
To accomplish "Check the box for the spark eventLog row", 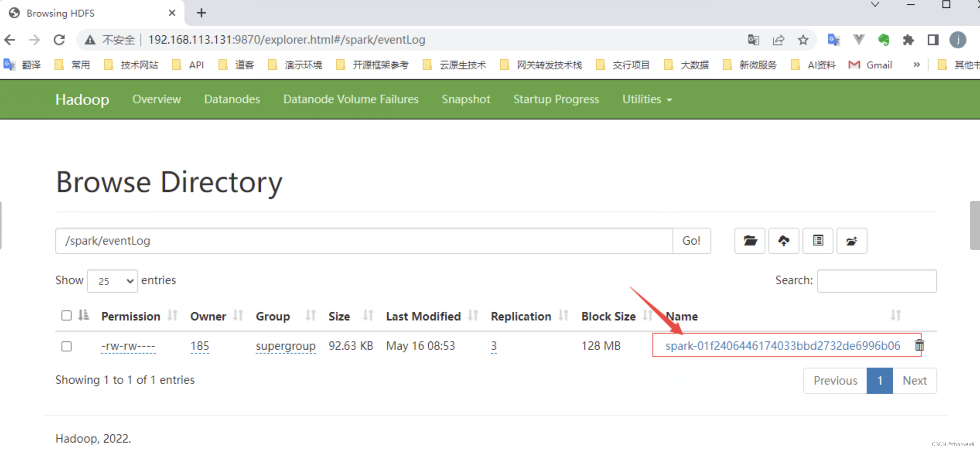I will (67, 346).
